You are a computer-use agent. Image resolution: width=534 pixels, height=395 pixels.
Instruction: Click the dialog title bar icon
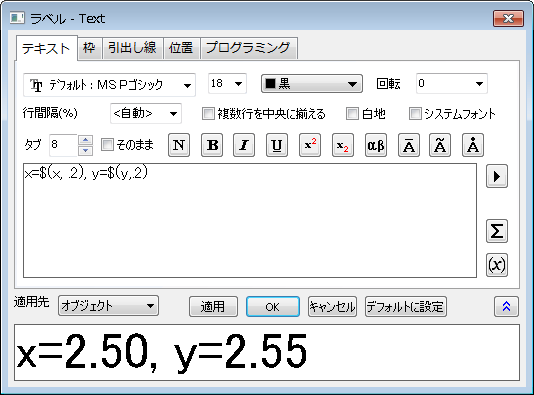click(x=17, y=18)
